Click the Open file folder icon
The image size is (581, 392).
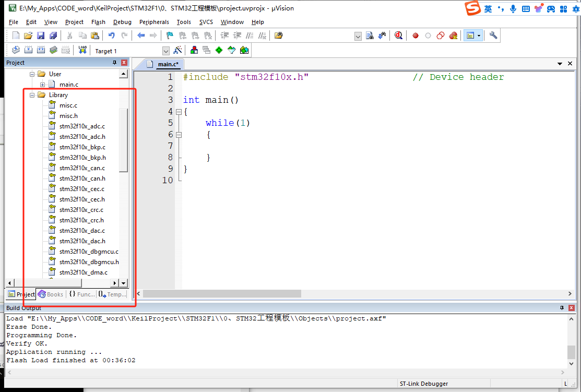(28, 35)
